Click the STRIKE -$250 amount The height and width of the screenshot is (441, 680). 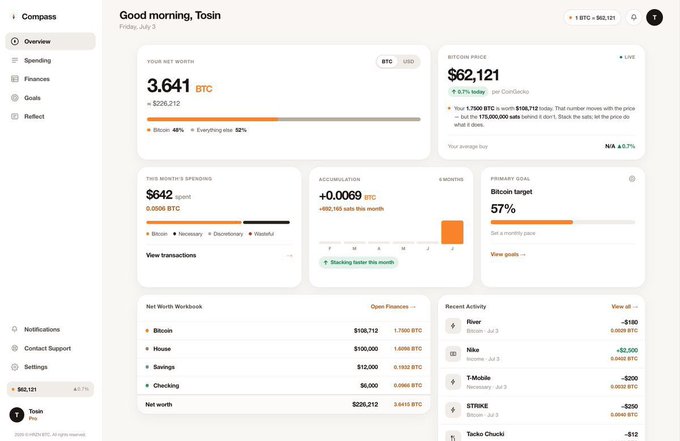[x=629, y=406]
